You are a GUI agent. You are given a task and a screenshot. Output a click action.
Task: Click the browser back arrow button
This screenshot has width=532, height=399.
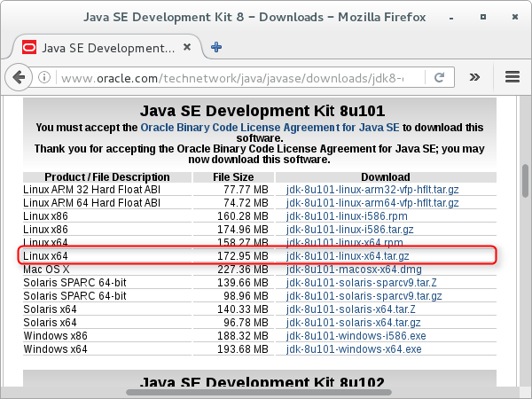point(19,77)
